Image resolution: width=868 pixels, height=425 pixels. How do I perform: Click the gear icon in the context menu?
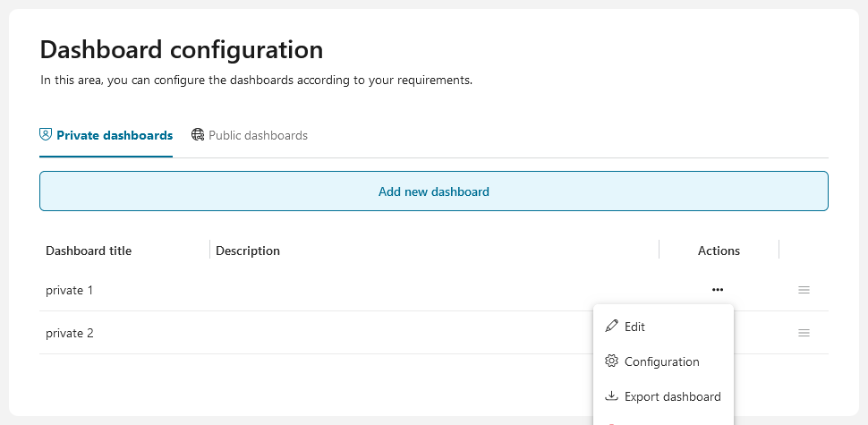tap(612, 361)
